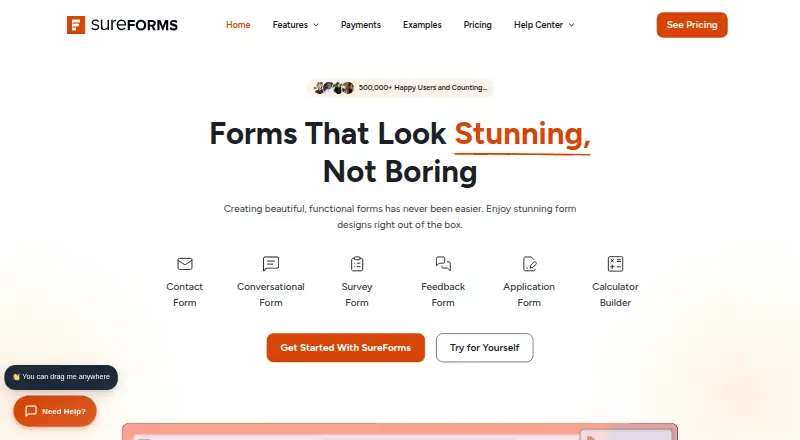
Task: Click the Try for Yourself button
Action: pyautogui.click(x=485, y=348)
